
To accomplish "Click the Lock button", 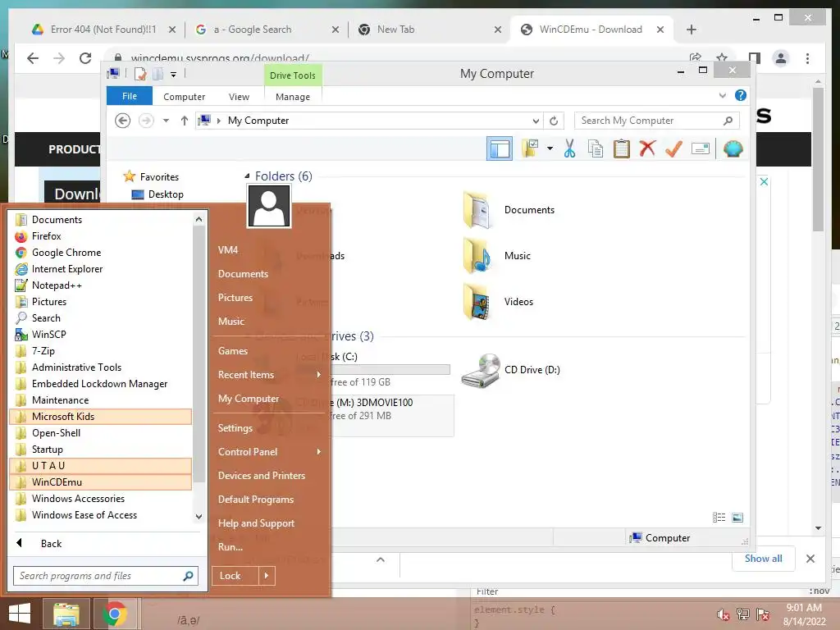I will click(x=235, y=576).
